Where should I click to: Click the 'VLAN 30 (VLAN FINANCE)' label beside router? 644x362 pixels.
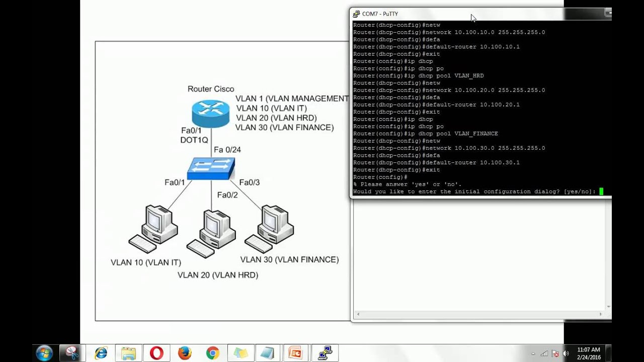(284, 128)
